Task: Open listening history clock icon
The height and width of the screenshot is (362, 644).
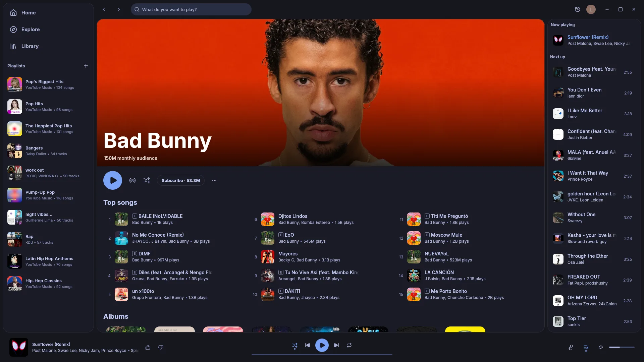Action: point(577,9)
